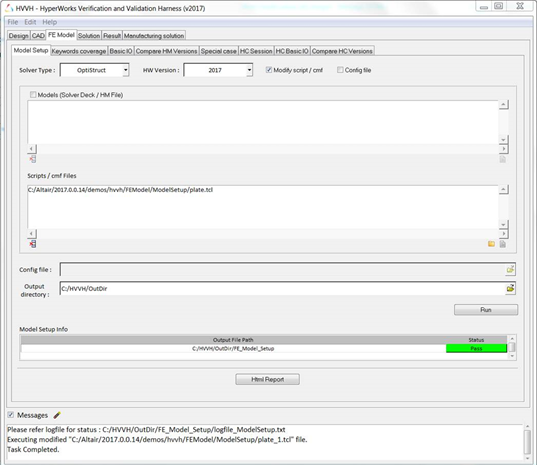
Task: Select the FE Model tab
Action: point(61,35)
